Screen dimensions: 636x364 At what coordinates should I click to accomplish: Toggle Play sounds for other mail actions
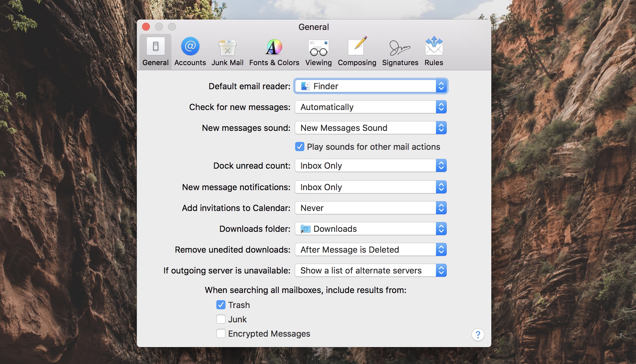point(300,146)
